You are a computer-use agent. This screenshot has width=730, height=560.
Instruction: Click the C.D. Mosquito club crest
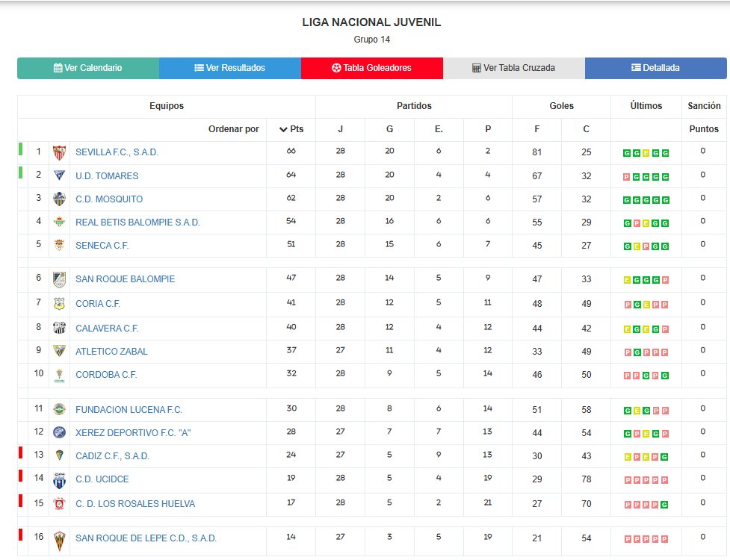tap(59, 199)
